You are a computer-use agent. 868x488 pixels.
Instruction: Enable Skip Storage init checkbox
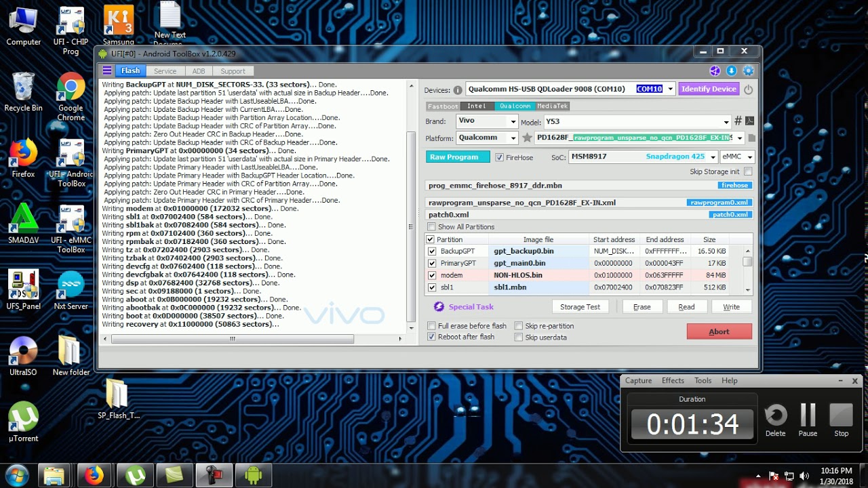coord(747,171)
